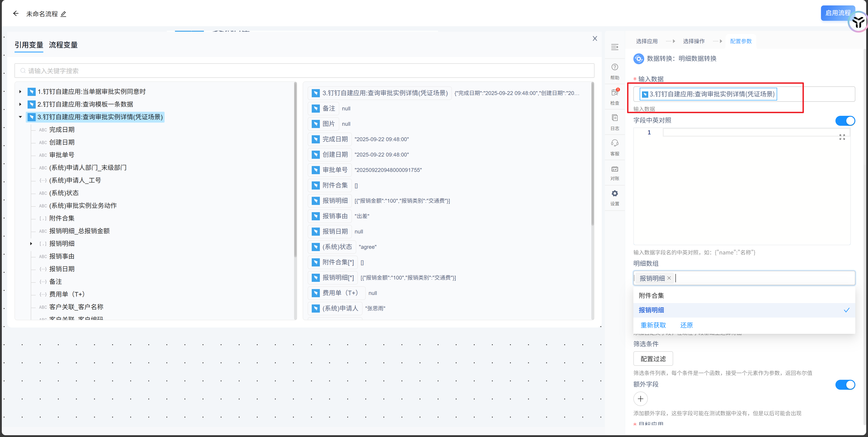Expand the code editor fullscreen icon
Image resolution: width=868 pixels, height=437 pixels.
(842, 137)
